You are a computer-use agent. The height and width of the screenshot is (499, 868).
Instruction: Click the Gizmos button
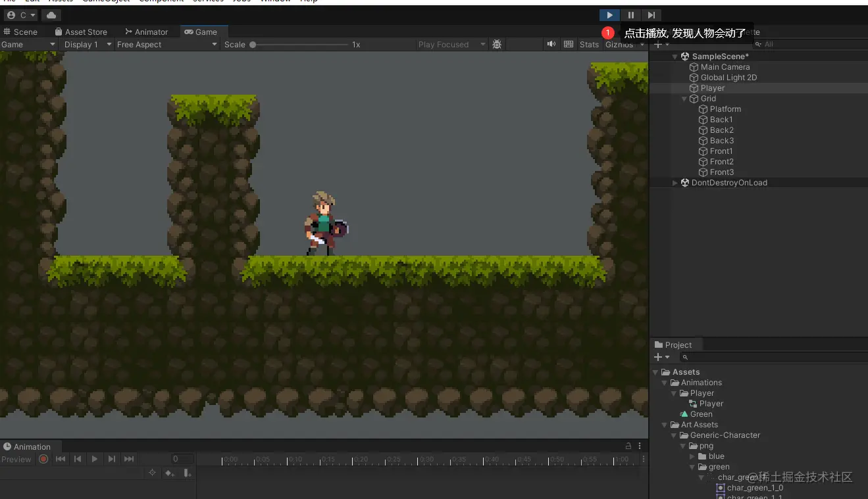pos(619,45)
